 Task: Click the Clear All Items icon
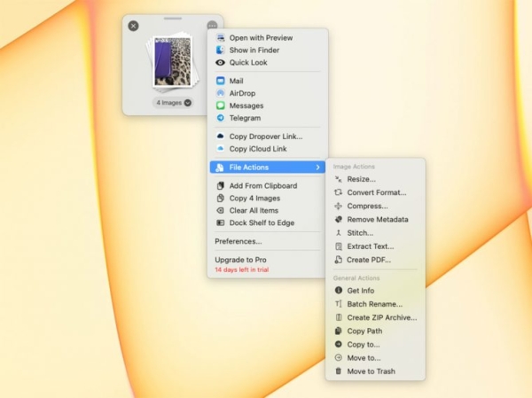(x=221, y=210)
